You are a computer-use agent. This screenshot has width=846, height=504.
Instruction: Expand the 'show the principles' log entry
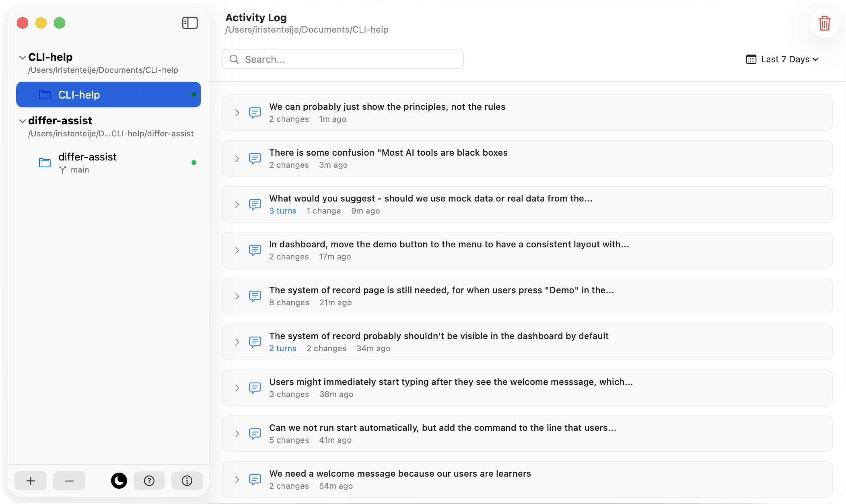click(237, 113)
